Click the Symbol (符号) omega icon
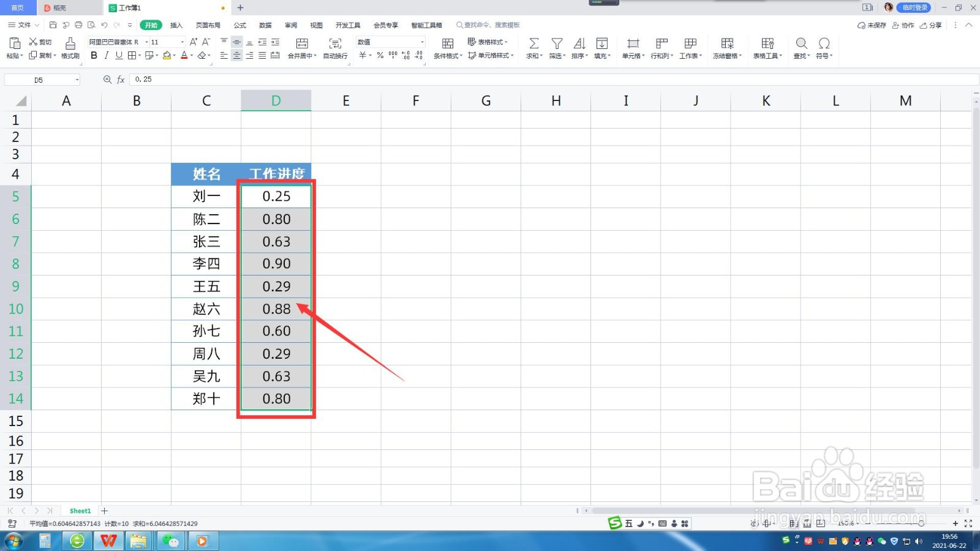This screenshot has height=551, width=980. [x=824, y=43]
